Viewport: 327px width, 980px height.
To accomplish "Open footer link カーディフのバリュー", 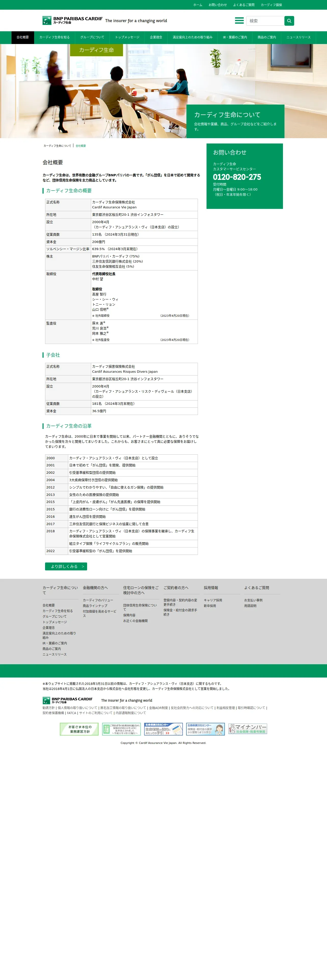I will click(x=98, y=600).
